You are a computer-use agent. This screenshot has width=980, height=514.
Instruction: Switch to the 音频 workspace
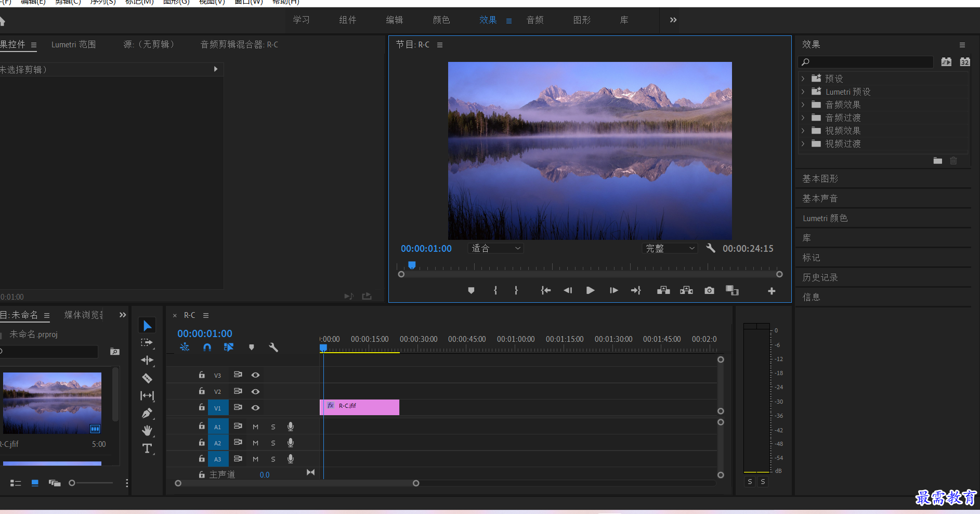click(535, 20)
